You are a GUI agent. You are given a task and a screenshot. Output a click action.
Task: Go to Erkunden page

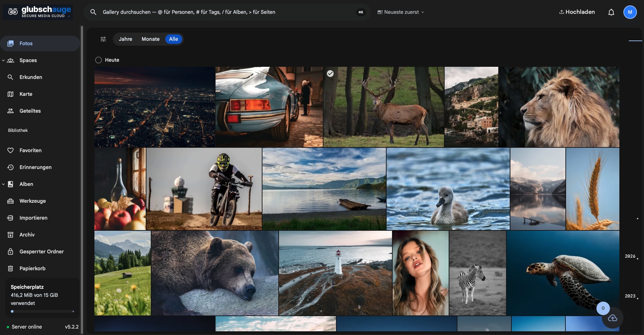(x=40, y=77)
